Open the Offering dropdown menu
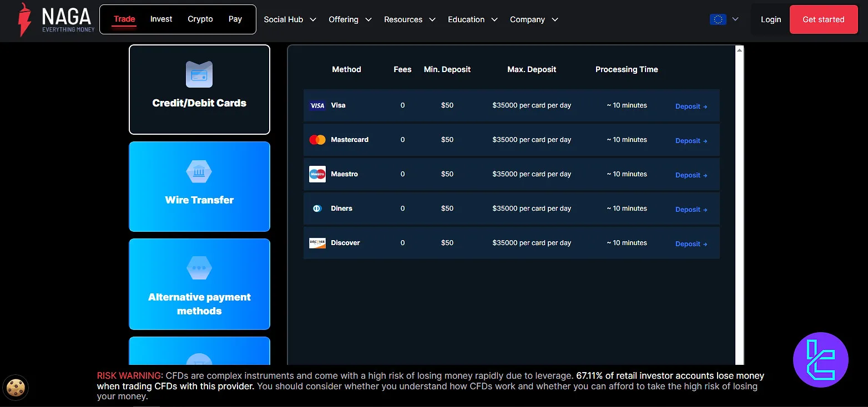Viewport: 868px width, 407px height. pyautogui.click(x=350, y=19)
